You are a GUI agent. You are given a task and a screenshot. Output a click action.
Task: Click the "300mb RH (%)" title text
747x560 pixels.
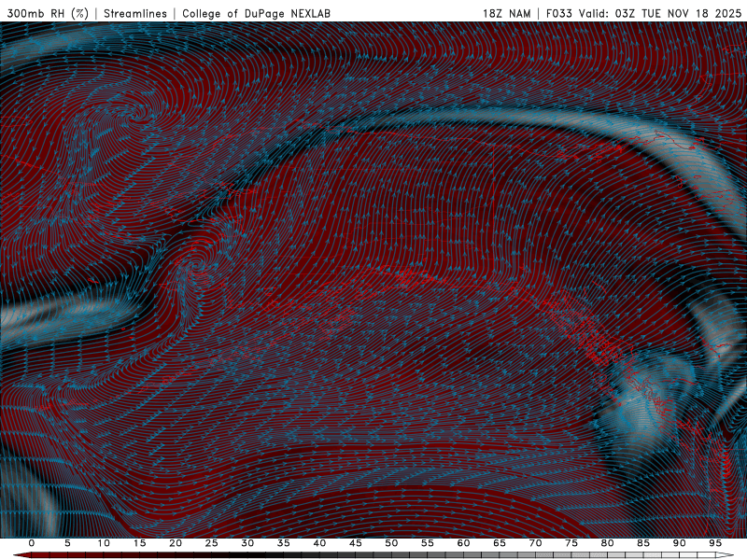pyautogui.click(x=48, y=13)
